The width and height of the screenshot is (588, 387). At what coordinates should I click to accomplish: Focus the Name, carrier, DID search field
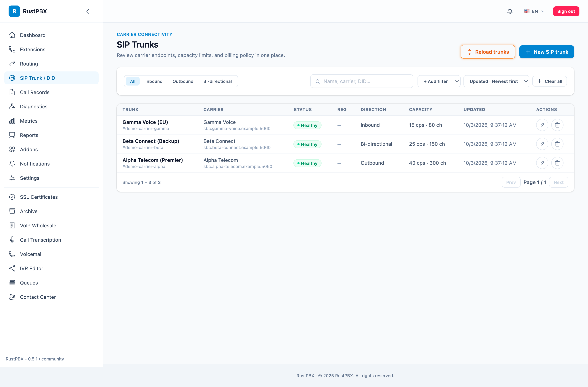361,81
